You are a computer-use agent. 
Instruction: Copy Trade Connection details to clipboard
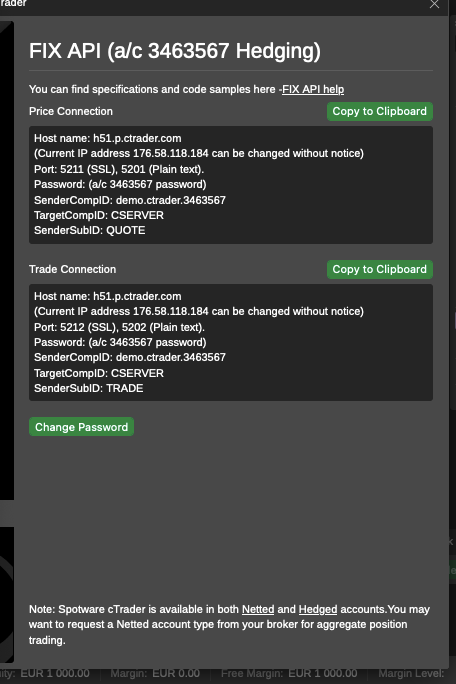(x=380, y=269)
